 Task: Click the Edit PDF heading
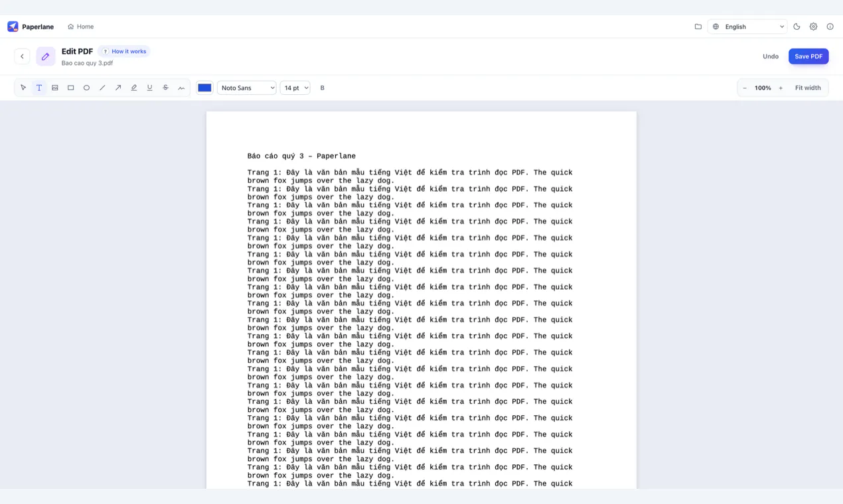pyautogui.click(x=77, y=51)
